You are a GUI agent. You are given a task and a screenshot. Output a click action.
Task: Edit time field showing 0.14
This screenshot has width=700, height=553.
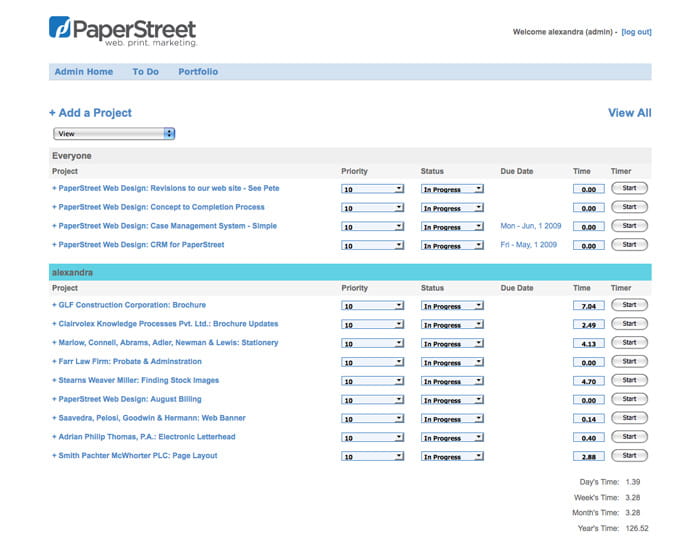[x=588, y=419]
